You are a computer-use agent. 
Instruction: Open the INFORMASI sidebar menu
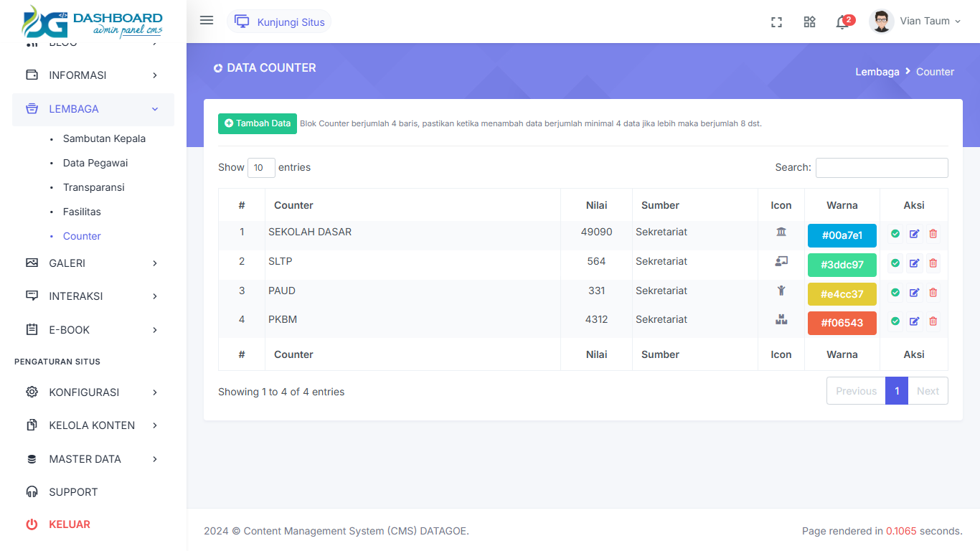point(77,75)
